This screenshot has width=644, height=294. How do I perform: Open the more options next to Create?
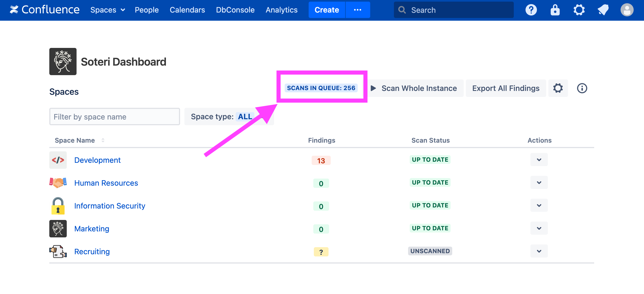click(x=357, y=10)
